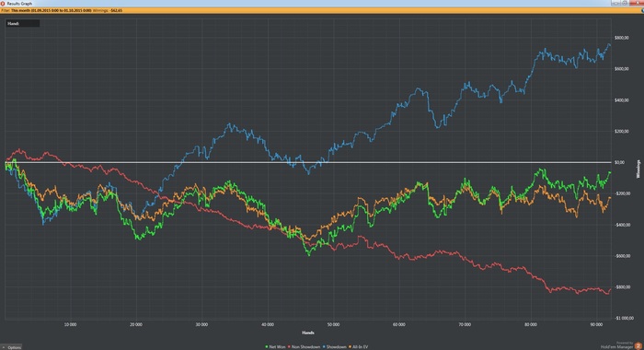This screenshot has height=350, width=644.
Task: Open the Options panel at bottom left
Action: (x=11, y=347)
